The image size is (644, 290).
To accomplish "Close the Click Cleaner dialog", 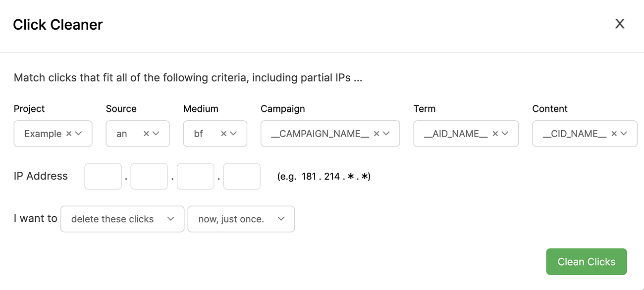I will [x=619, y=24].
